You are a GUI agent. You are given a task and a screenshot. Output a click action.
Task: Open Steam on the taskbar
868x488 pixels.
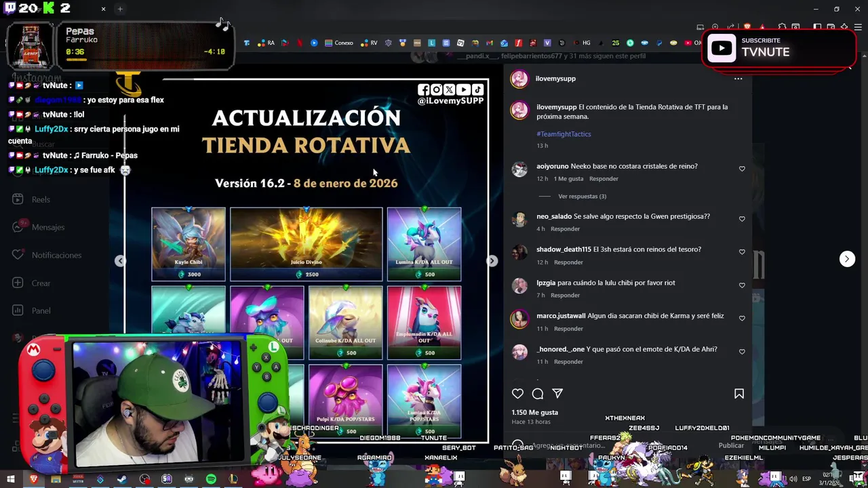pyautogui.click(x=122, y=479)
